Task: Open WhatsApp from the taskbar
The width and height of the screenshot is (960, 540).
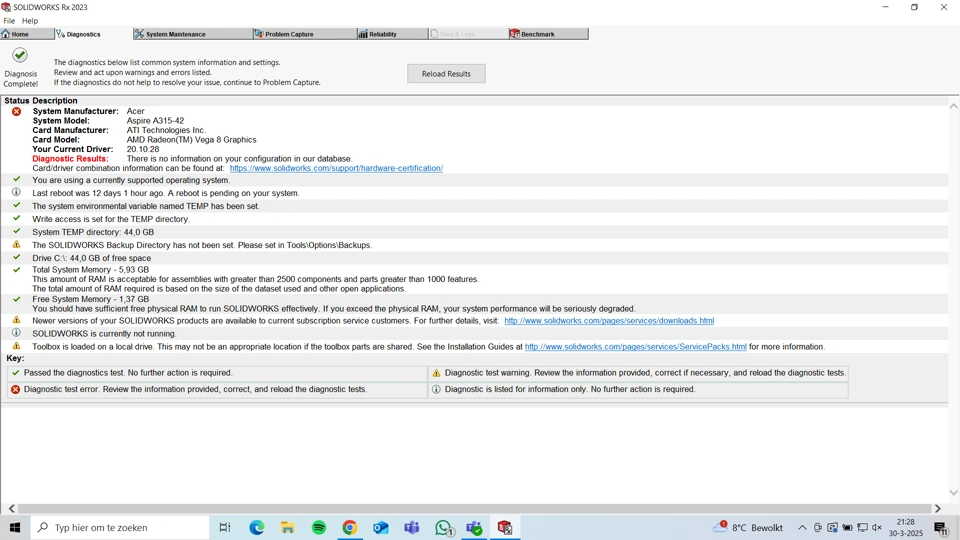Action: pos(443,527)
